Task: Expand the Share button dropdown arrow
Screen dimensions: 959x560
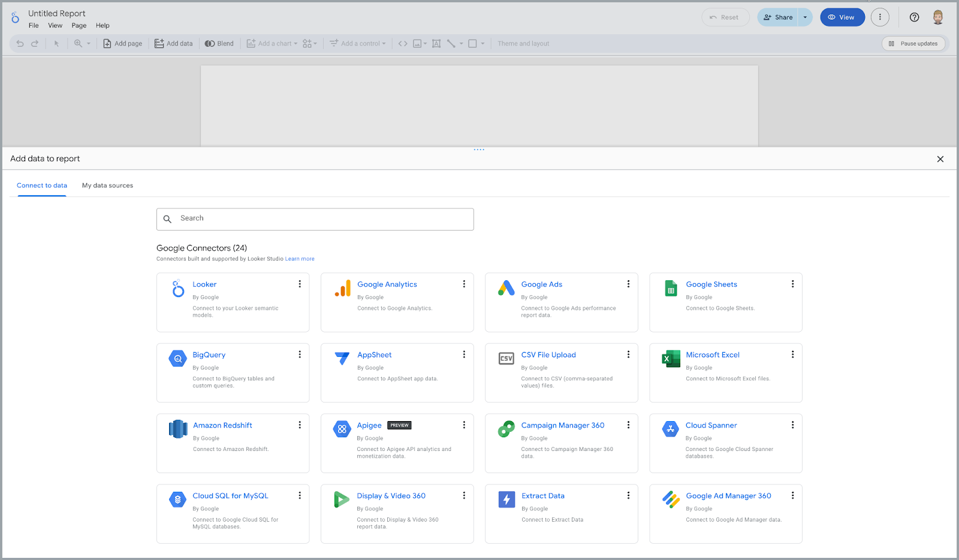Action: coord(805,17)
